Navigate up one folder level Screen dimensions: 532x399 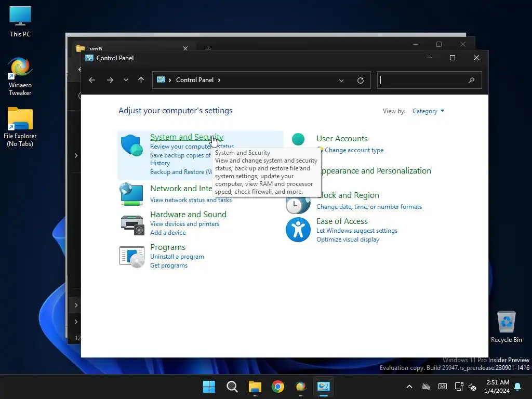pyautogui.click(x=141, y=80)
